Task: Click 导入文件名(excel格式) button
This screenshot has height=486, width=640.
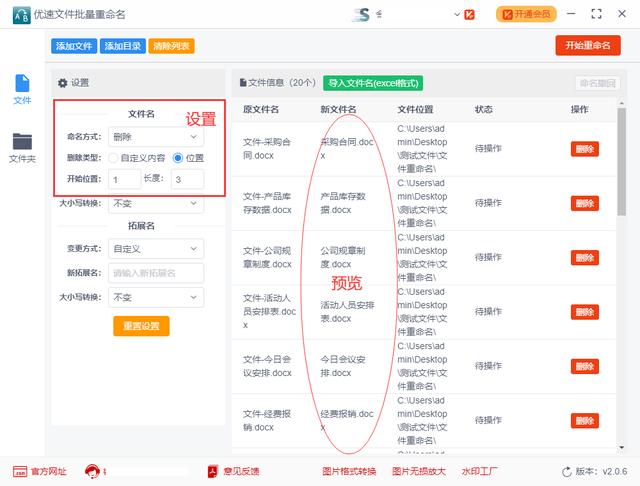Action: (372, 83)
